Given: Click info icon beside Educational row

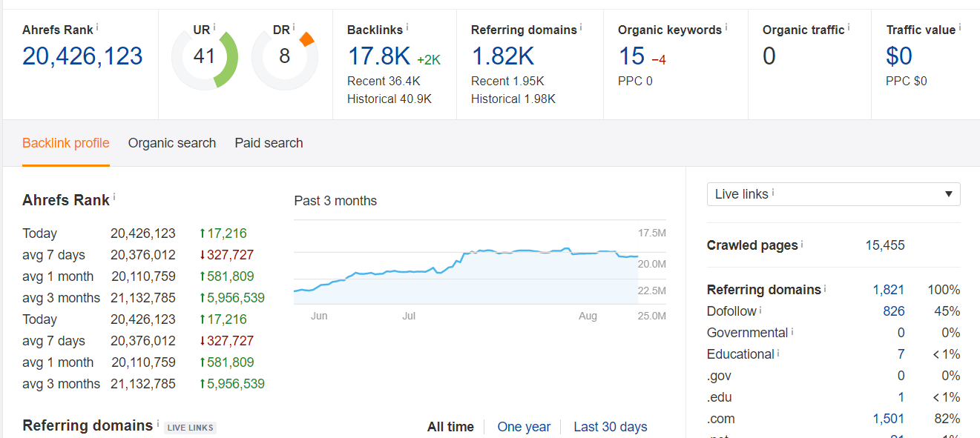Looking at the screenshot, I should tap(778, 352).
